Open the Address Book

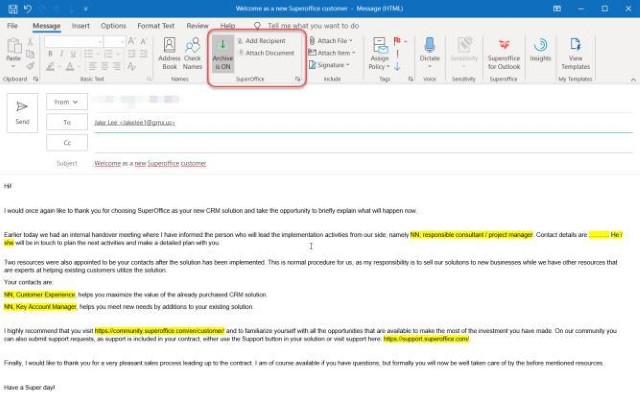click(x=169, y=53)
